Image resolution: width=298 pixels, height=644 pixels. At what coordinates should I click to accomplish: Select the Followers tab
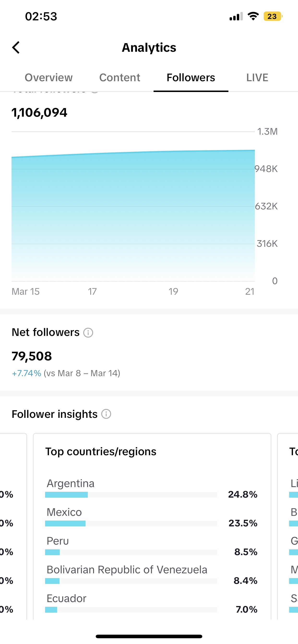191,77
